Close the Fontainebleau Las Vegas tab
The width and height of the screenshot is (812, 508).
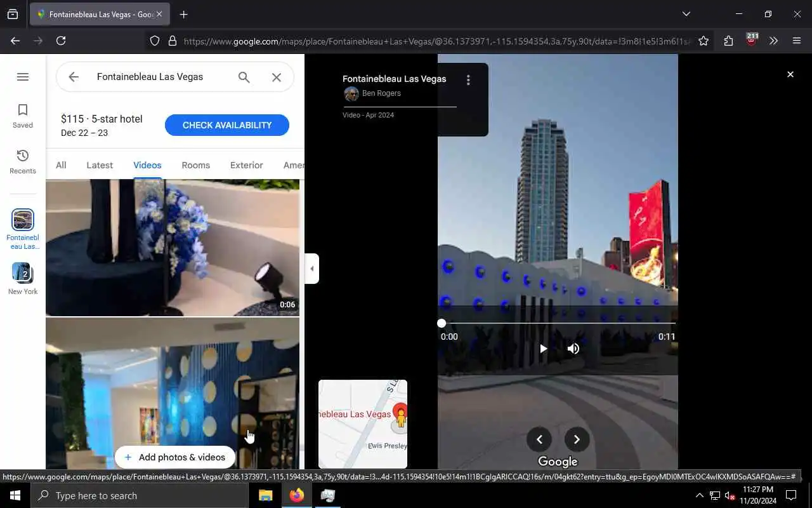pyautogui.click(x=159, y=14)
